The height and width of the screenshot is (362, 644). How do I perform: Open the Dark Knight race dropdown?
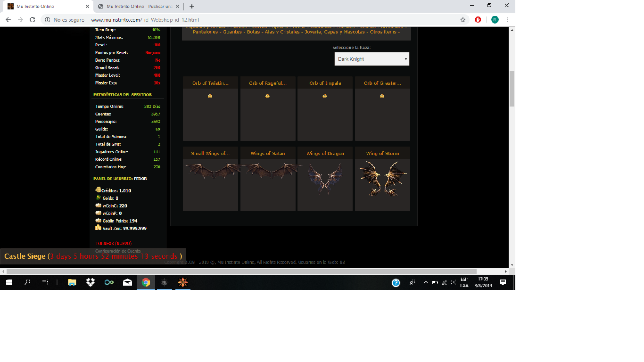[x=372, y=59]
